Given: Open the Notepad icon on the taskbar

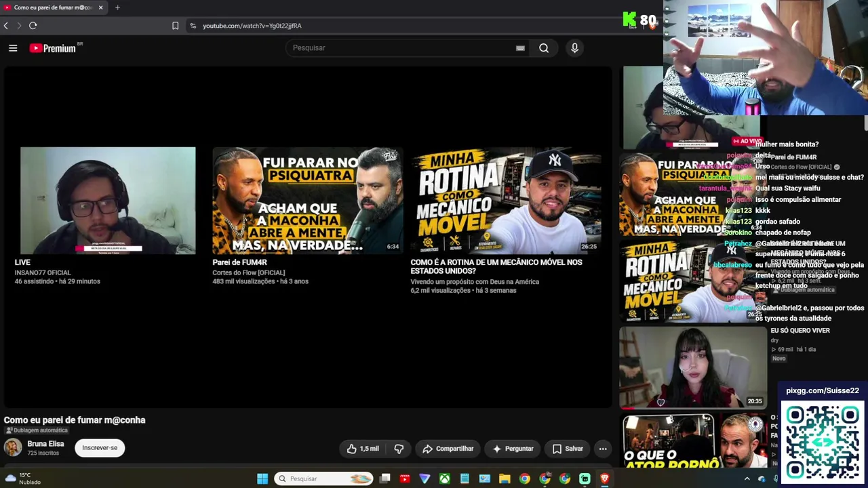Looking at the screenshot, I should (x=465, y=479).
